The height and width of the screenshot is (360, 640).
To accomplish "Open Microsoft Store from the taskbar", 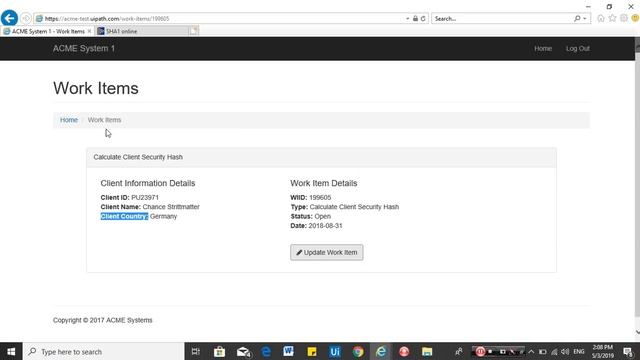I will (x=219, y=351).
